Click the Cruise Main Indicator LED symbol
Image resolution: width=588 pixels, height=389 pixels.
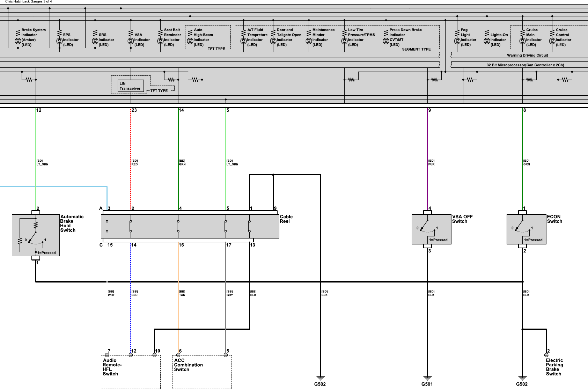[x=522, y=41]
